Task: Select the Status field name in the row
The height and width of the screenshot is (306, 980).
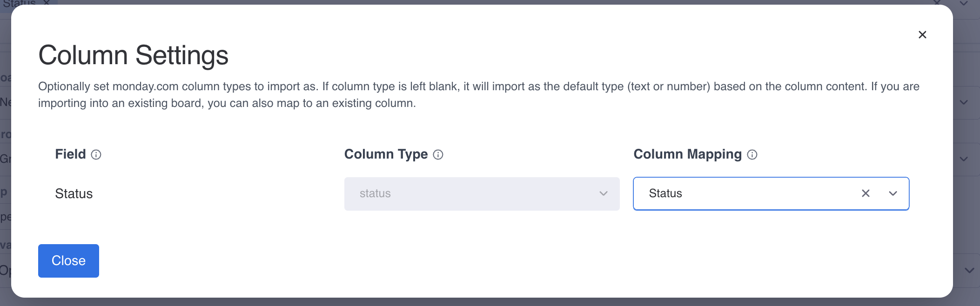Action: click(x=74, y=193)
